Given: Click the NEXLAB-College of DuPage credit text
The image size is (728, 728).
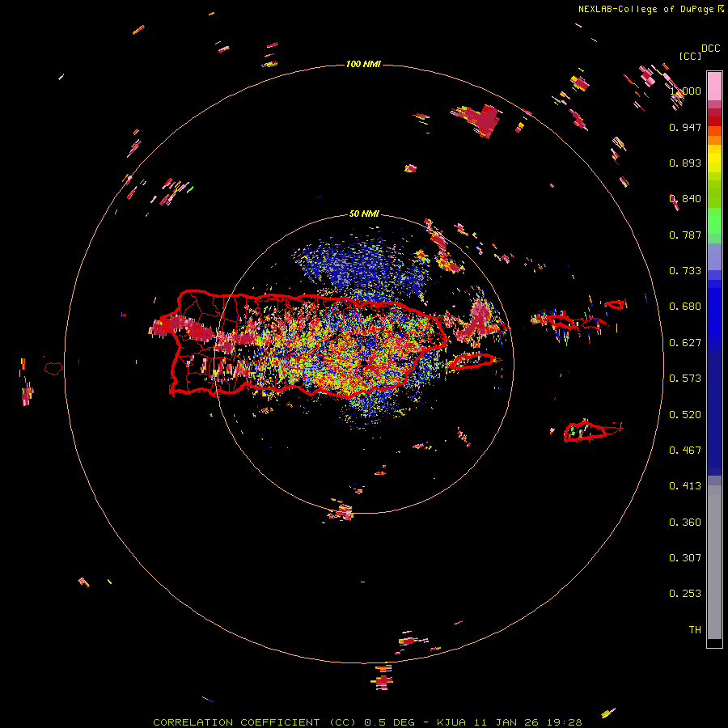Looking at the screenshot, I should tap(645, 9).
